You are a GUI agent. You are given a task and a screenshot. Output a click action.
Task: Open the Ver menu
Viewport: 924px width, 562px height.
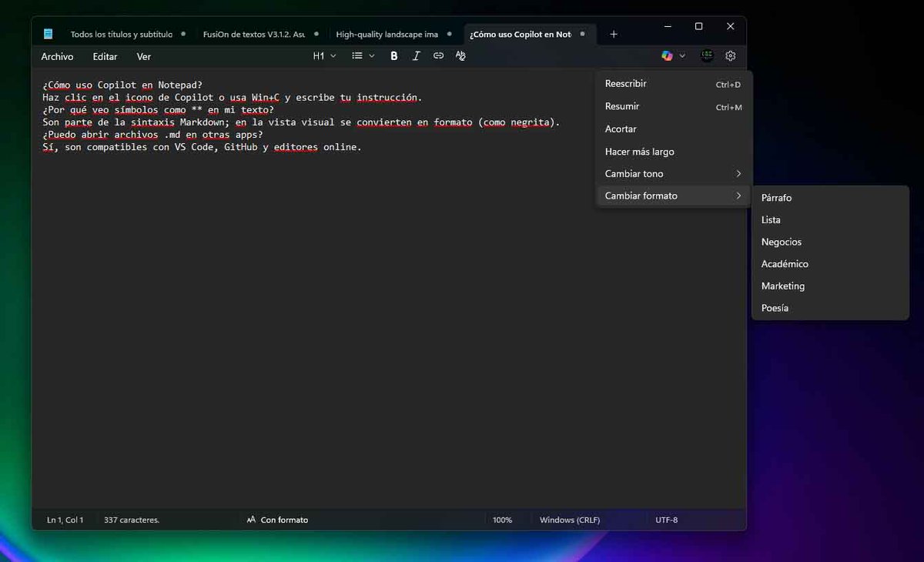(x=144, y=56)
